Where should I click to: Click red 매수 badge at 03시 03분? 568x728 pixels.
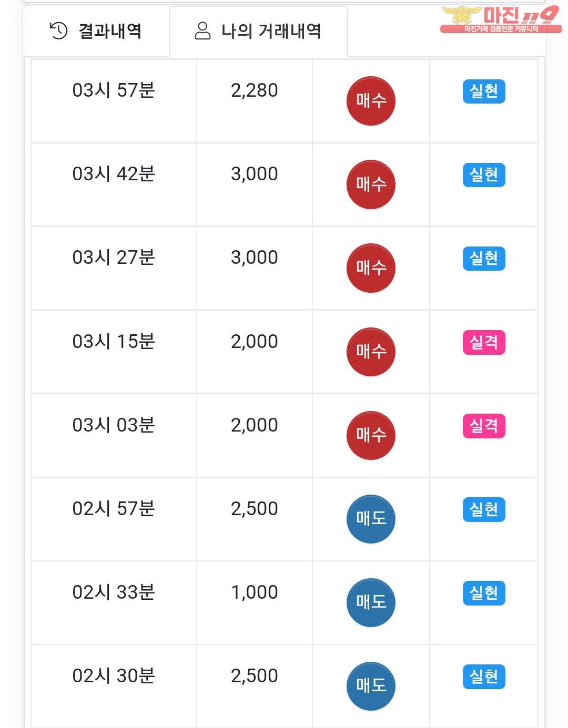[371, 435]
